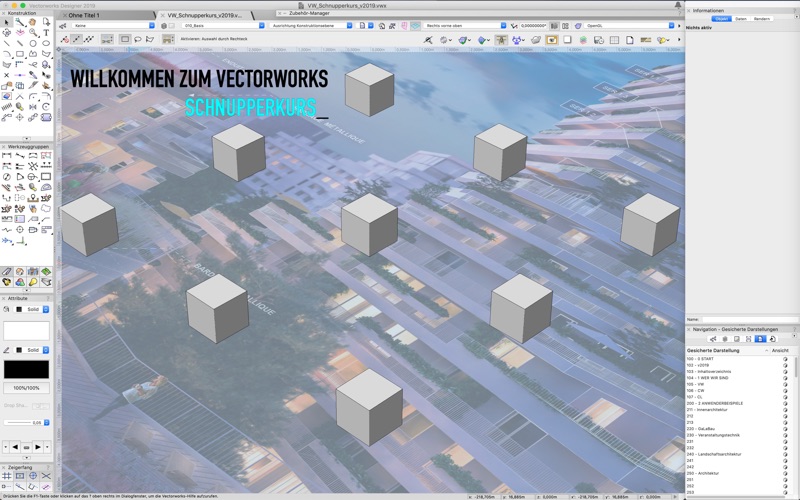
Task: Select the Rectangle tool
Action: (x=20, y=54)
